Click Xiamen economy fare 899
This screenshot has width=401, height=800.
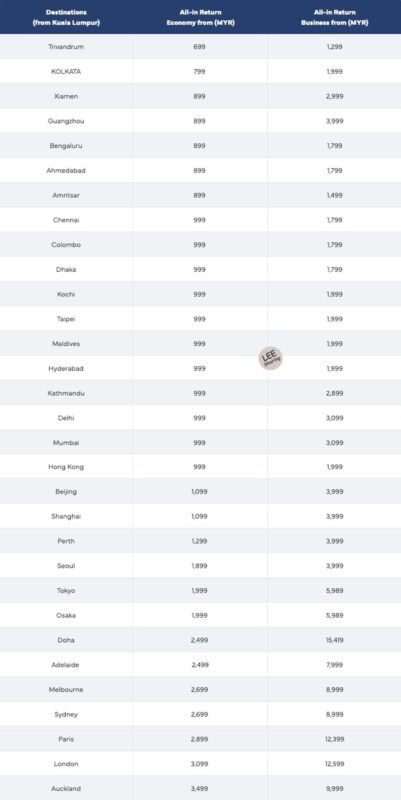tap(199, 96)
